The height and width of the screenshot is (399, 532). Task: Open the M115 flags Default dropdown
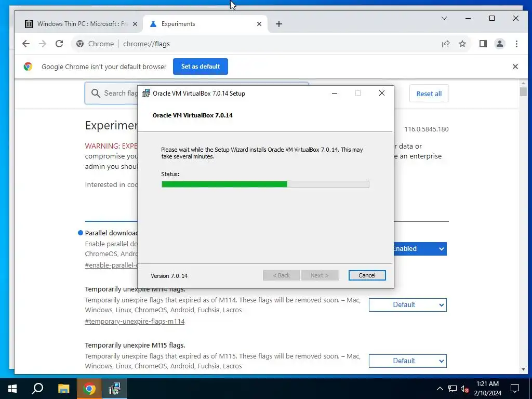tap(407, 361)
